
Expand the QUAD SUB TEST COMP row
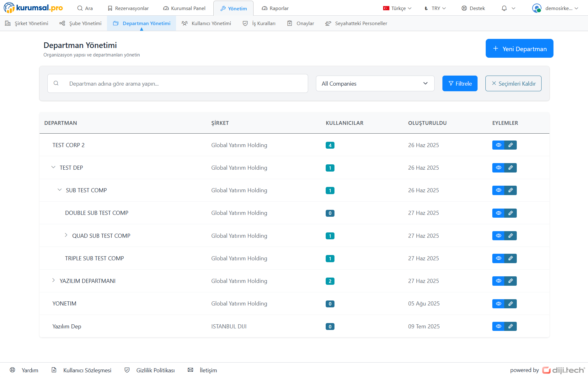[66, 235]
